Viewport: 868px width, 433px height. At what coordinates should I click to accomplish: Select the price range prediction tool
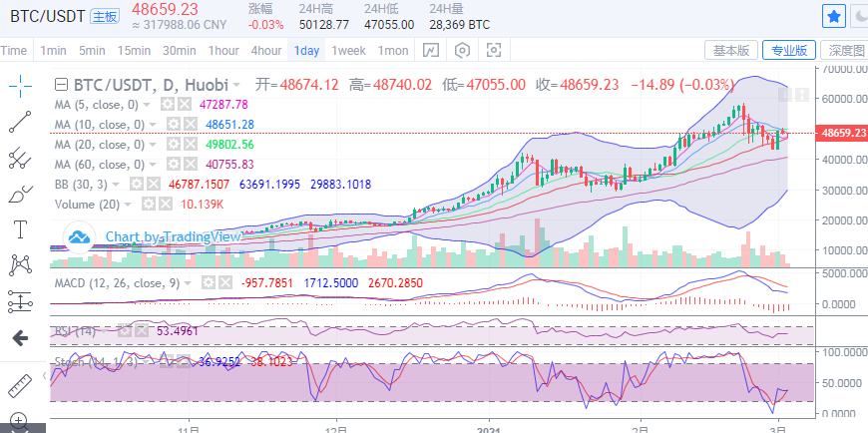(21, 301)
